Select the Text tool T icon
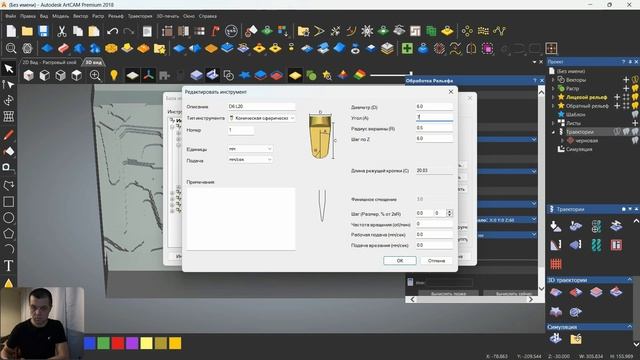 9,266
